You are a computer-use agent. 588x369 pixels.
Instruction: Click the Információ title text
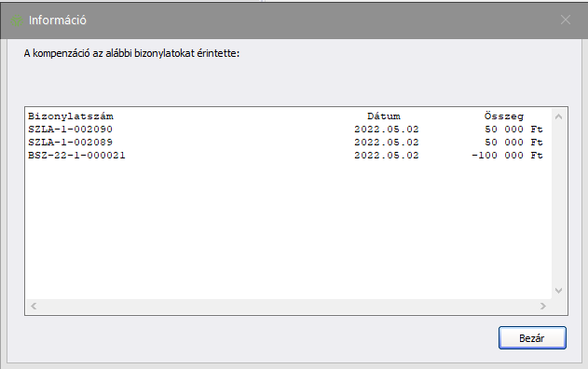[x=58, y=20]
